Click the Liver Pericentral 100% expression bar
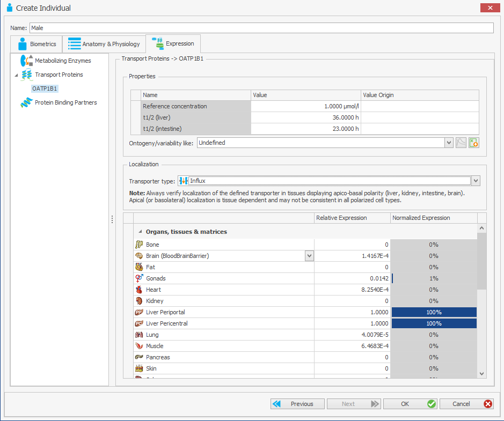Screen dimensions: 504x421 point(434,323)
